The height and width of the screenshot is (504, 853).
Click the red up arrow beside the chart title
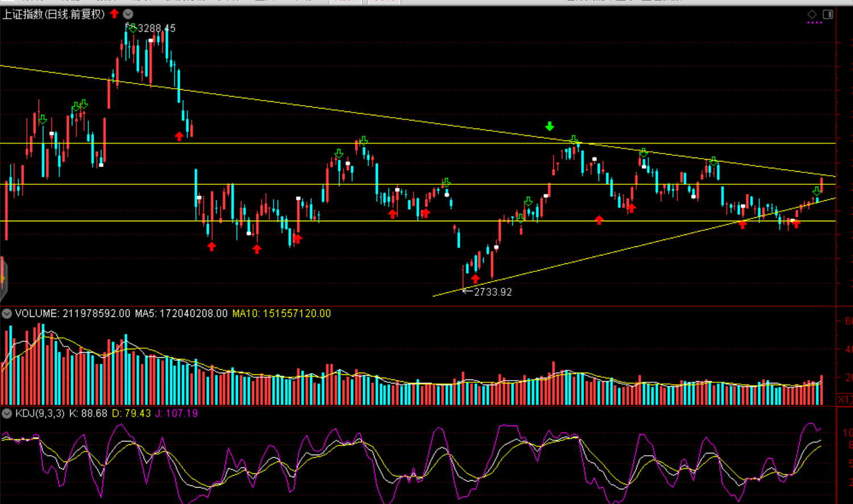(114, 14)
